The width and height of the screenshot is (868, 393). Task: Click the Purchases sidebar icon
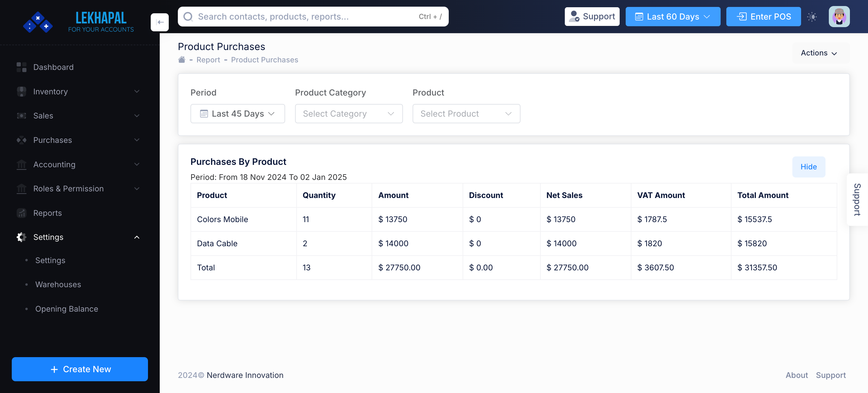coord(21,140)
